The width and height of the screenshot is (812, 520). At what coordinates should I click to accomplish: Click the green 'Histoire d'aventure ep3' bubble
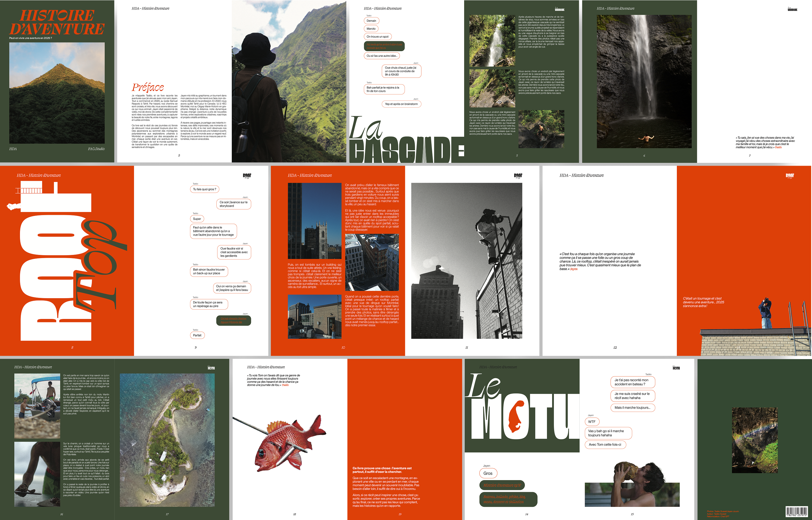point(502,485)
